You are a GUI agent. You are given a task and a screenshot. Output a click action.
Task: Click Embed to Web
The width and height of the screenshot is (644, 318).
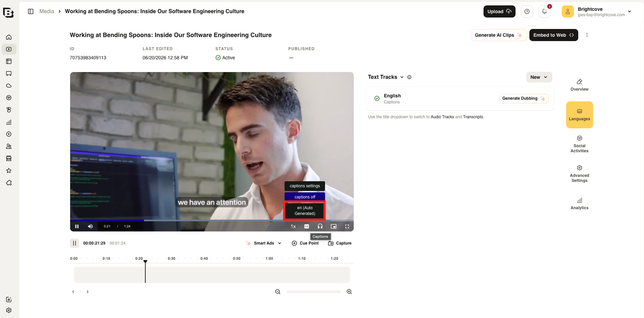point(554,35)
